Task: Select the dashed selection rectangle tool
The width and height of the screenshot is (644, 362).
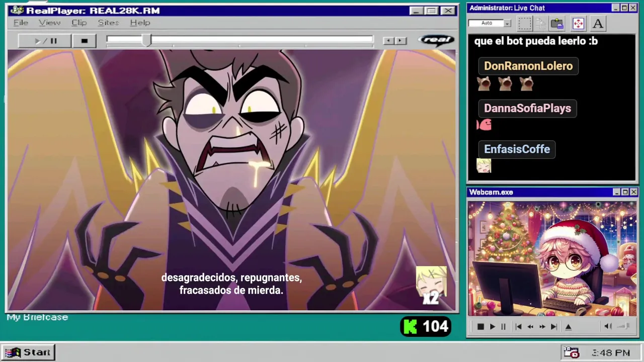Action: pos(525,23)
